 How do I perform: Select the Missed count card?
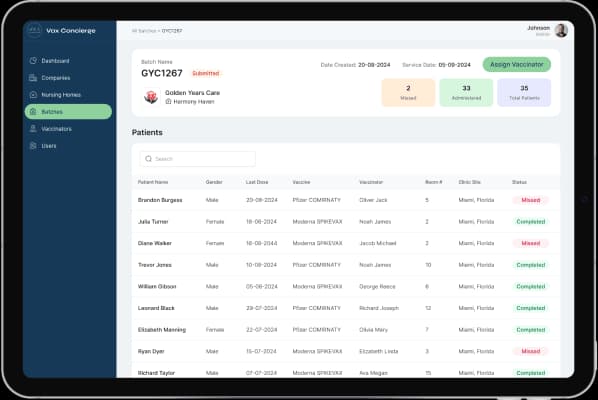click(408, 93)
